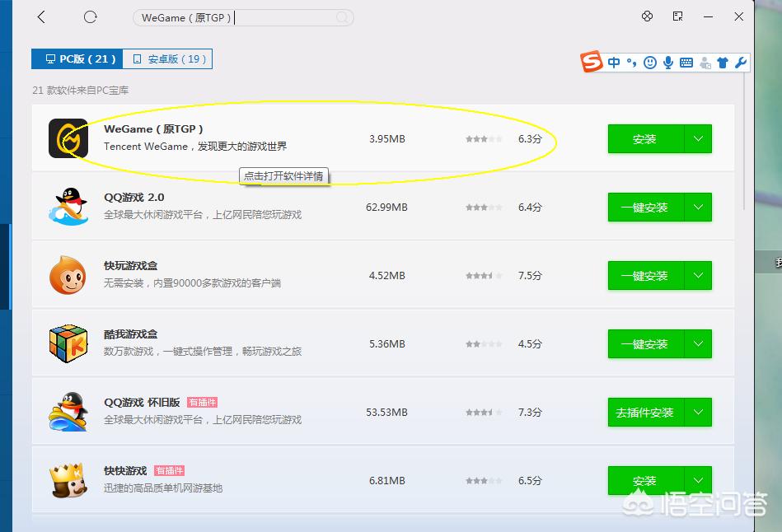This screenshot has width=782, height=532.
Task: Click 一键安装 for 快玩游戏盒
Action: (x=646, y=275)
